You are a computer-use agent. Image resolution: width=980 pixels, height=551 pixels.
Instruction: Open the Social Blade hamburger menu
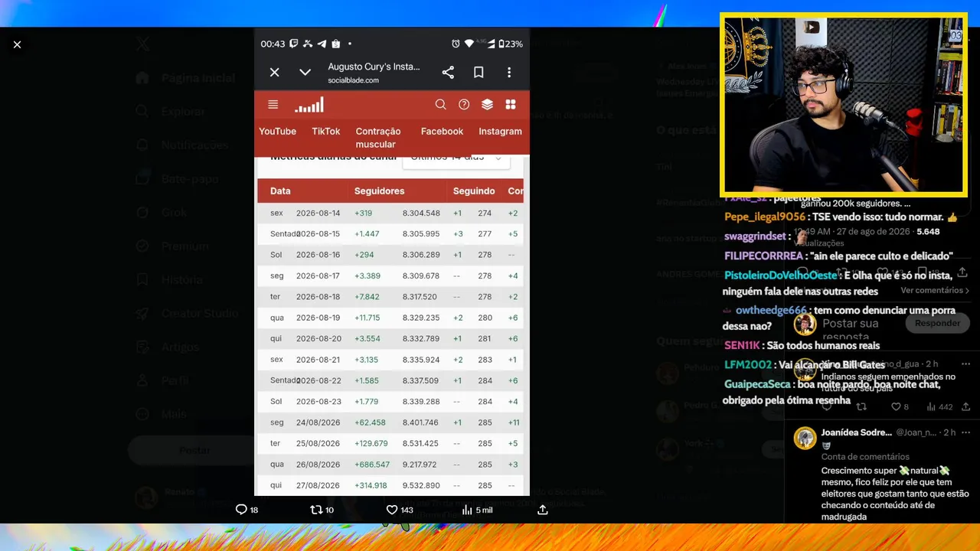tap(273, 105)
